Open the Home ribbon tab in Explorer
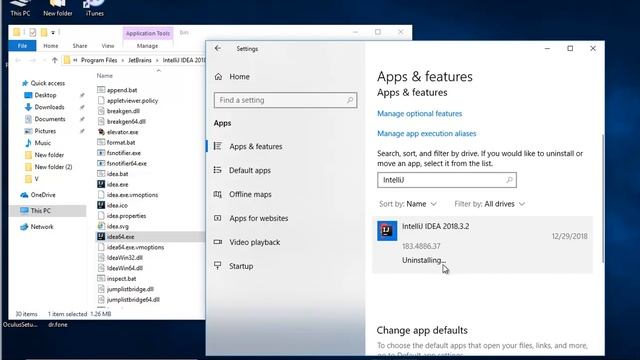The height and width of the screenshot is (360, 640). coord(51,46)
